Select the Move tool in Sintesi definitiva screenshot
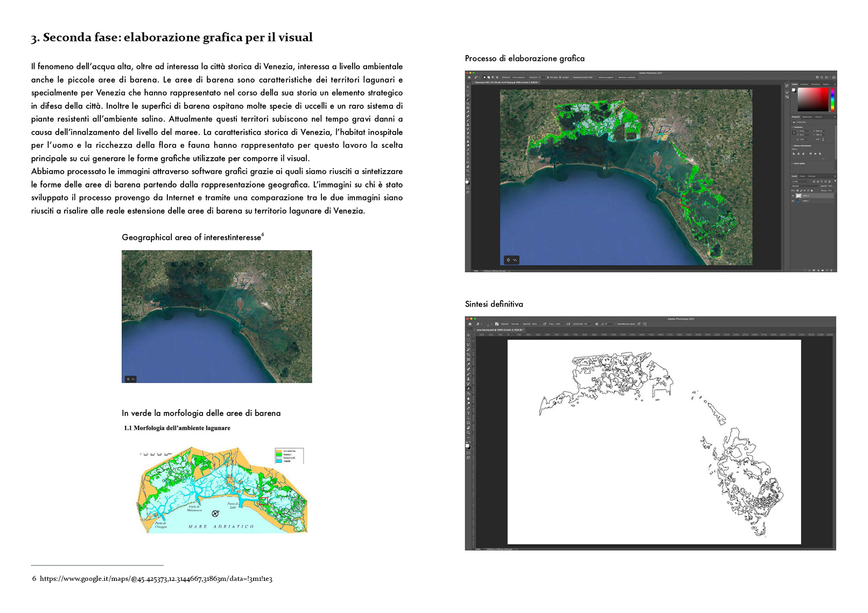Image resolution: width=868 pixels, height=613 pixels. click(468, 335)
